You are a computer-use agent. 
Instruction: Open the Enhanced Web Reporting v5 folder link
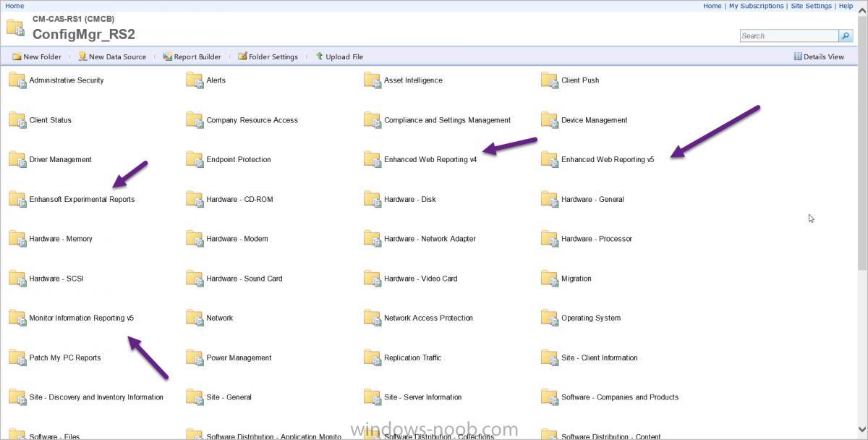click(608, 160)
